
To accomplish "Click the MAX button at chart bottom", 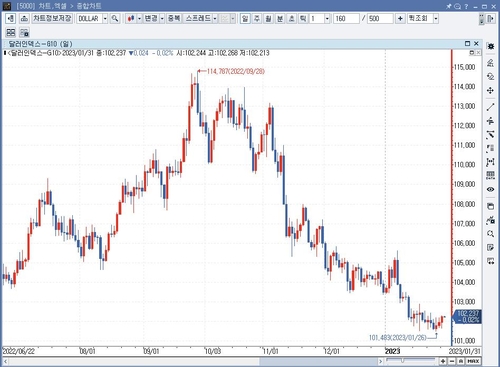I will point(473,361).
